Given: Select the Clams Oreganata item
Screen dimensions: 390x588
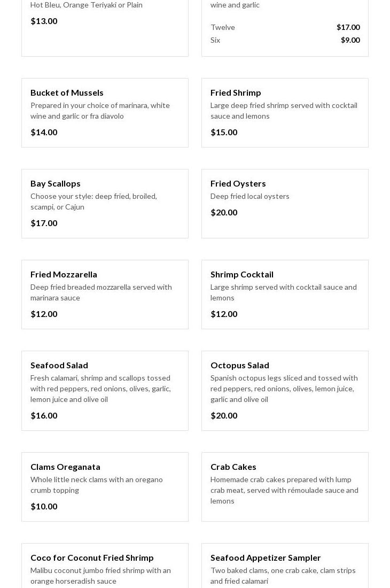Looking at the screenshot, I should click(x=65, y=467).
